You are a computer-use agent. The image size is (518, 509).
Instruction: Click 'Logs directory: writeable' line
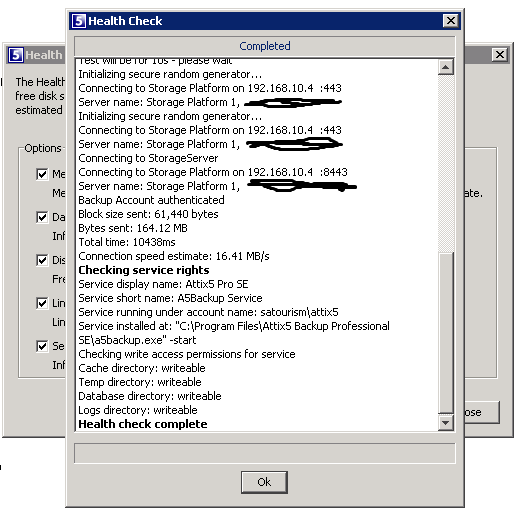point(138,410)
